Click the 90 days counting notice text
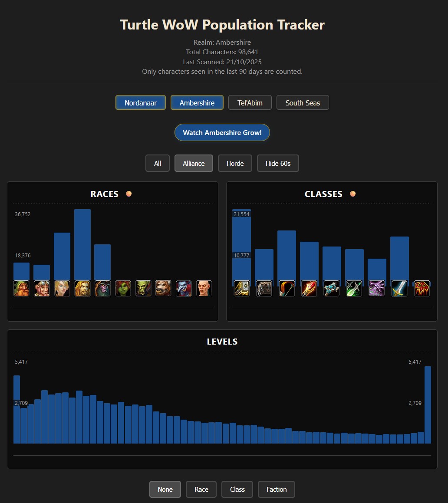Viewport: 448px width, 503px height. pos(222,72)
